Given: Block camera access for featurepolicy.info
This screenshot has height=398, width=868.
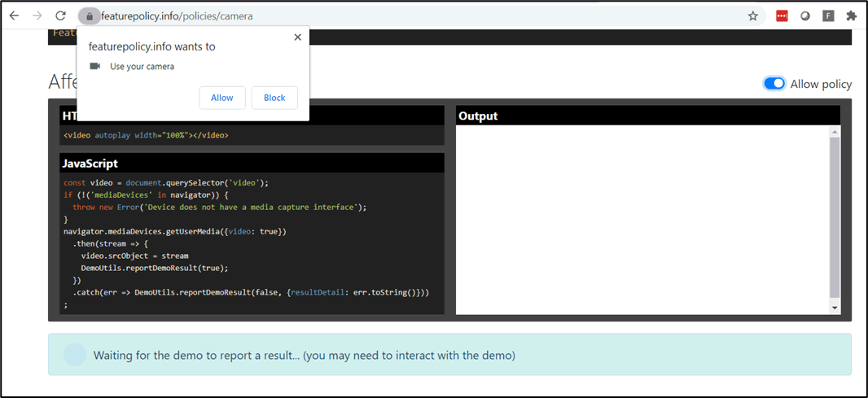Looking at the screenshot, I should click(274, 98).
